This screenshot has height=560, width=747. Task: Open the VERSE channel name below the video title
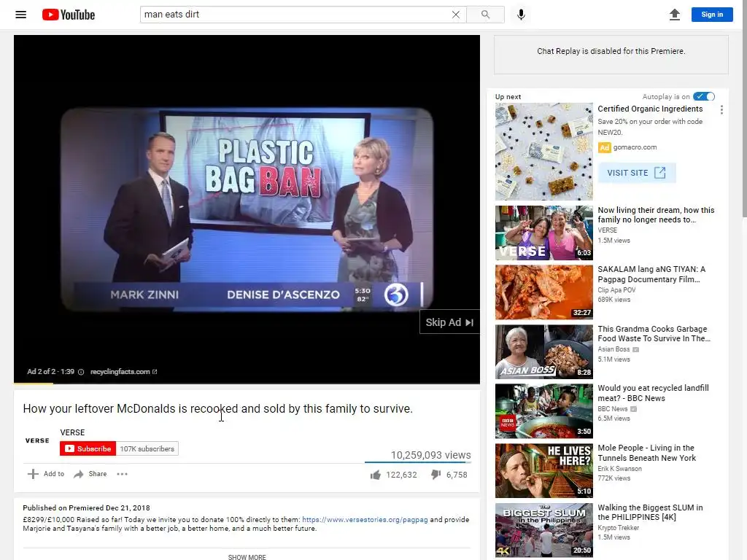pos(72,432)
